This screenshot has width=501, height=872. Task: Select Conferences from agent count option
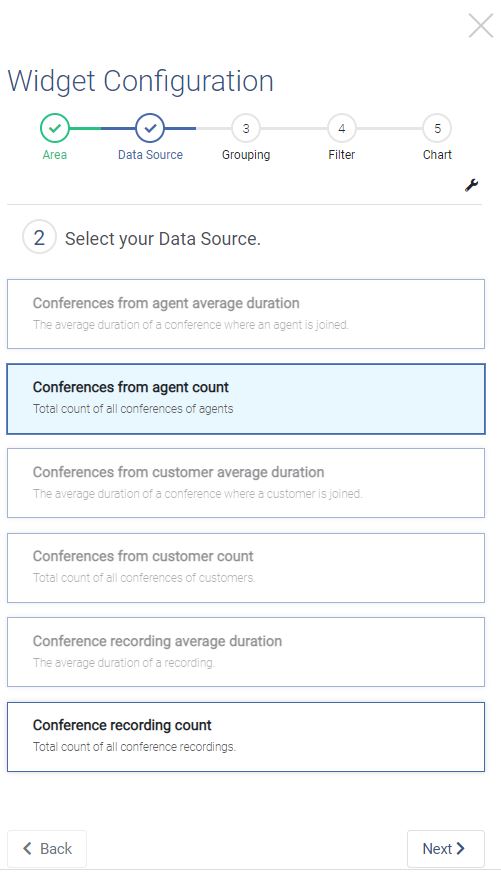click(246, 399)
